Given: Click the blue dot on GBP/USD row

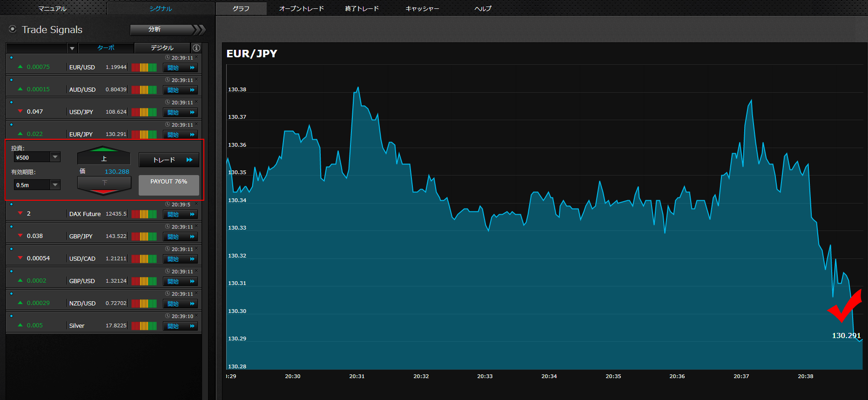Looking at the screenshot, I should tap(11, 271).
